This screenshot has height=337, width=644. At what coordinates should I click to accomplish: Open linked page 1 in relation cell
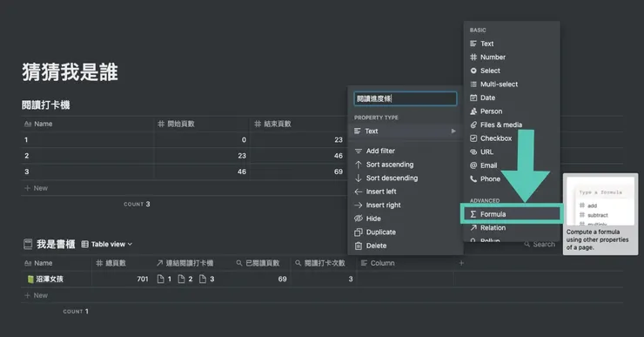(164, 279)
